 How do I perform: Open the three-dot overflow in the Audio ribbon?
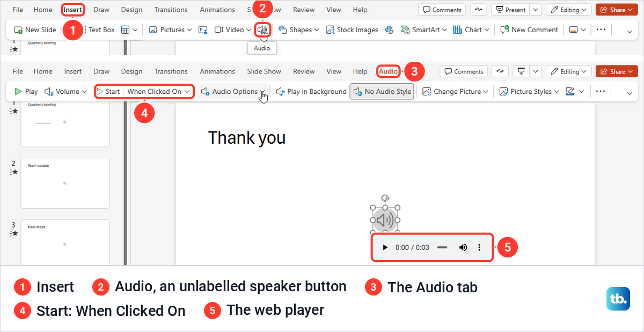click(x=601, y=91)
